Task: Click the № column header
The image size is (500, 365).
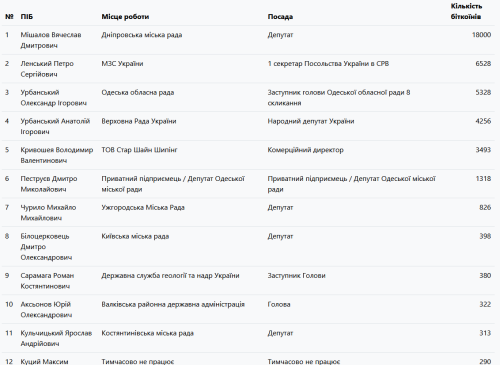Action: pyautogui.click(x=9, y=17)
